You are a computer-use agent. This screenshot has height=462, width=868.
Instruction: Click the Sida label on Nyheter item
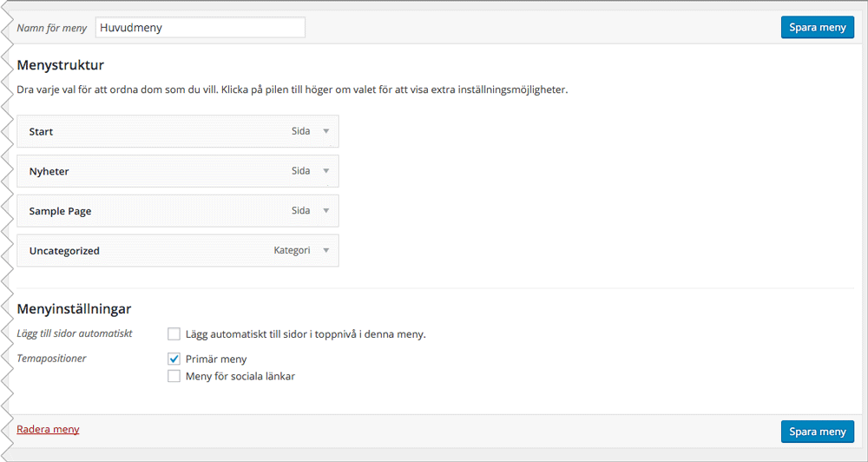click(x=300, y=171)
